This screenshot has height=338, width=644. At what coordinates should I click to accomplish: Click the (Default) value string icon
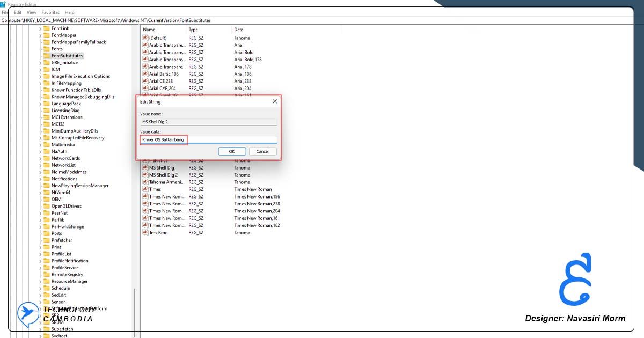145,38
